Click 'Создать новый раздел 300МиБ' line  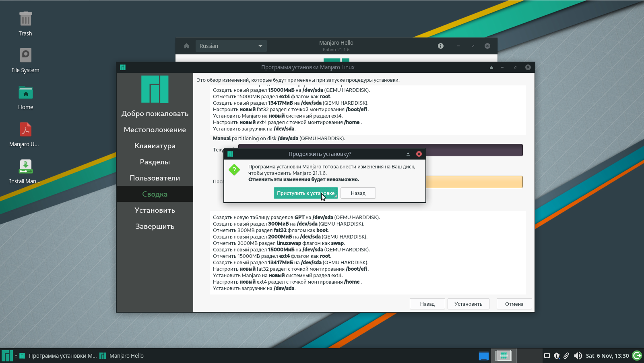coord(289,224)
